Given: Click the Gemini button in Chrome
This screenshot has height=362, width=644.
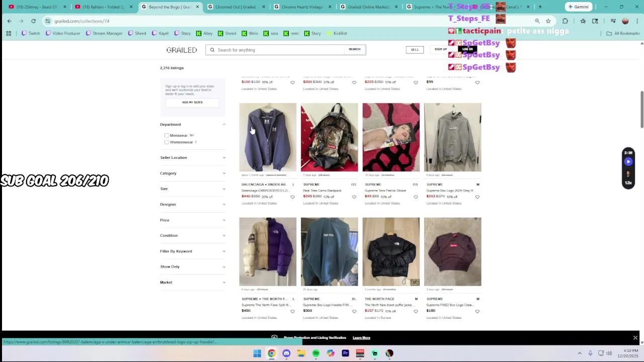Looking at the screenshot, I should (578, 7).
